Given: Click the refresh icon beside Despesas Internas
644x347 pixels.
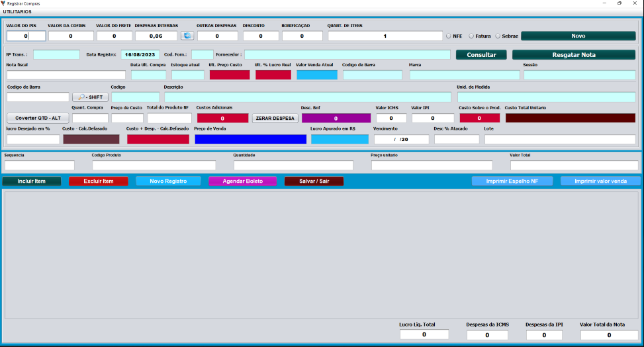Looking at the screenshot, I should [187, 36].
